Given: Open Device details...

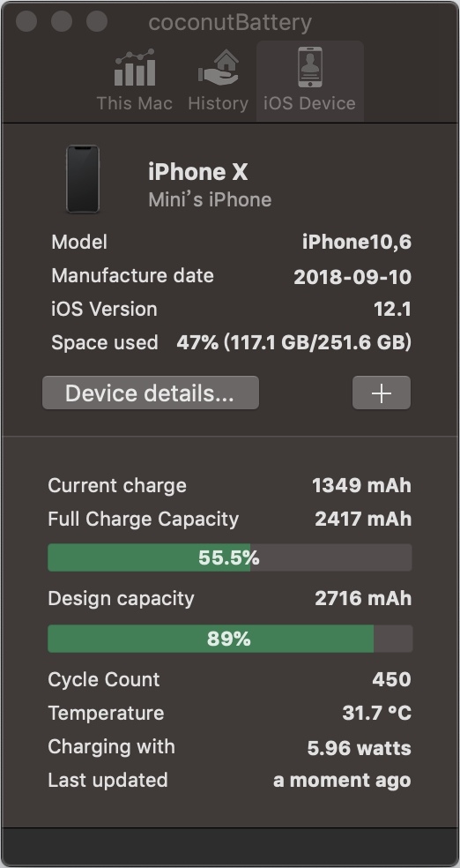Looking at the screenshot, I should pos(151,393).
